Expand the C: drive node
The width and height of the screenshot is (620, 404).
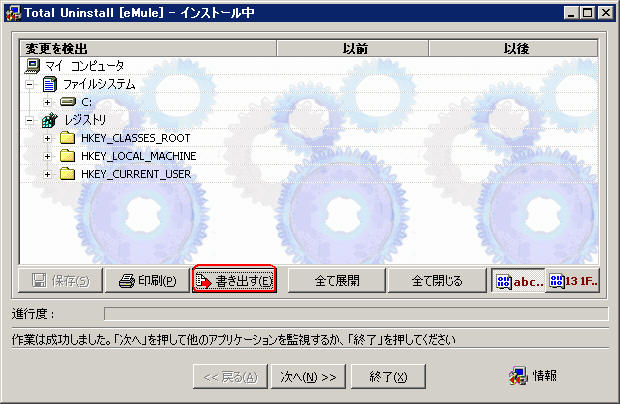[x=47, y=102]
